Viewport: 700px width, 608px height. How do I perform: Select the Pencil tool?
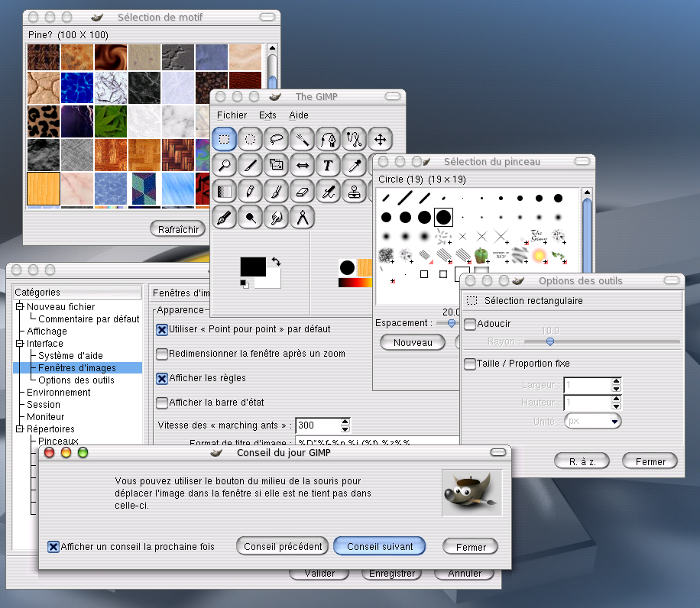(x=250, y=192)
